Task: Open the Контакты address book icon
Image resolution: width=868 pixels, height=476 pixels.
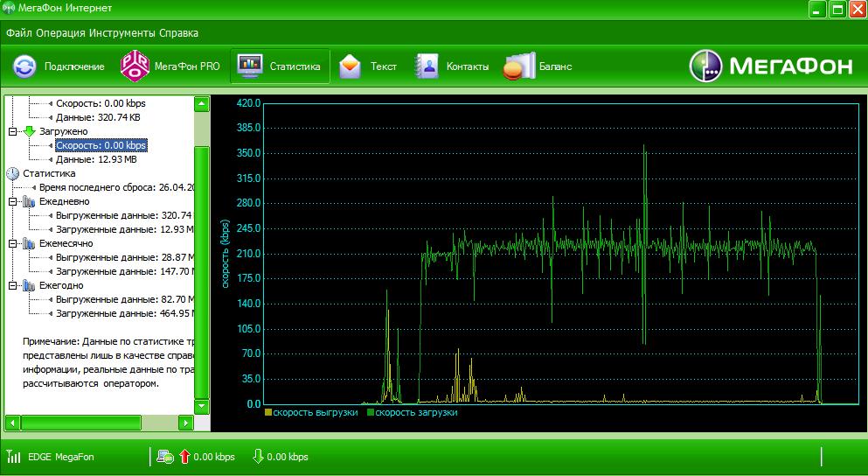Action: click(x=427, y=66)
